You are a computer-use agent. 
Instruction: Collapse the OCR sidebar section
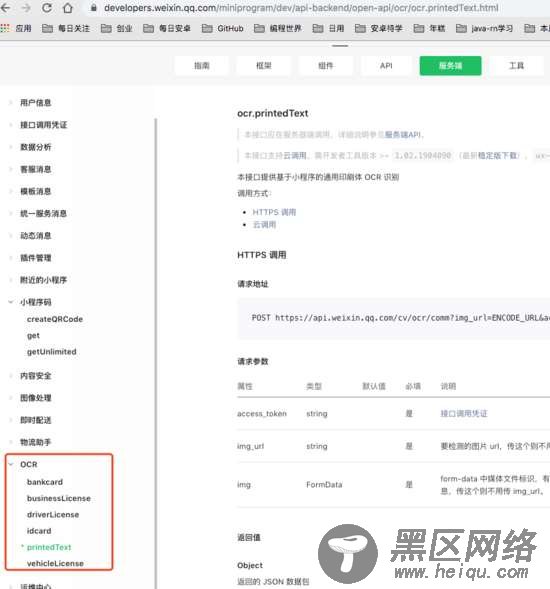(x=29, y=464)
